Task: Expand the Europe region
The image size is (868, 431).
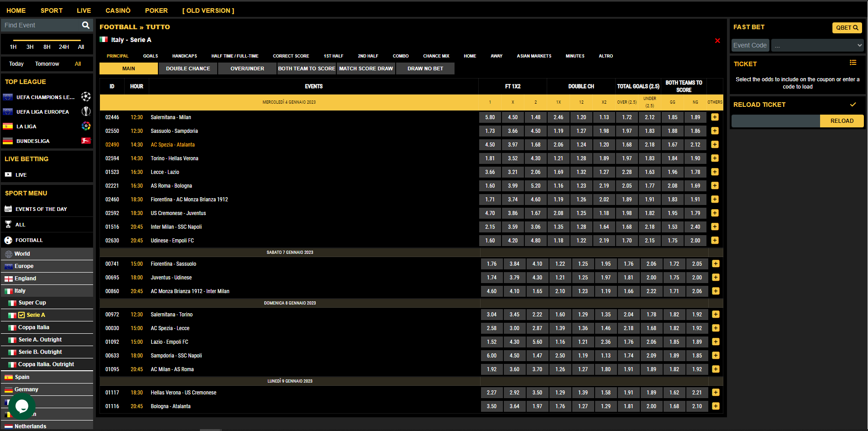Action: [47, 266]
